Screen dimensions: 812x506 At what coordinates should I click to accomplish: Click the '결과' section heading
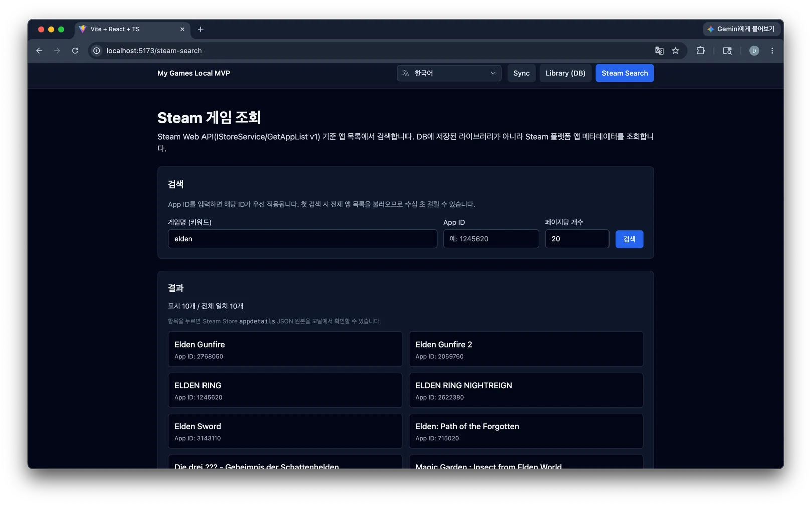point(176,288)
